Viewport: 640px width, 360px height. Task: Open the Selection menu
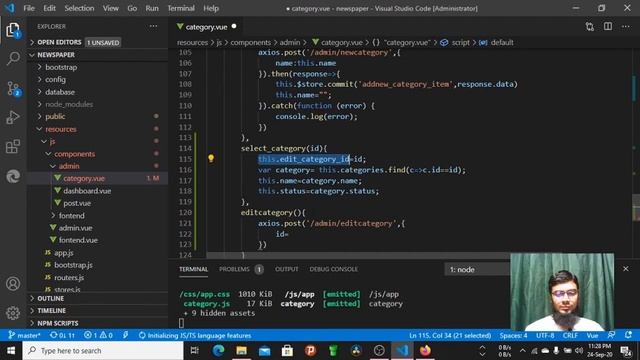(x=79, y=8)
